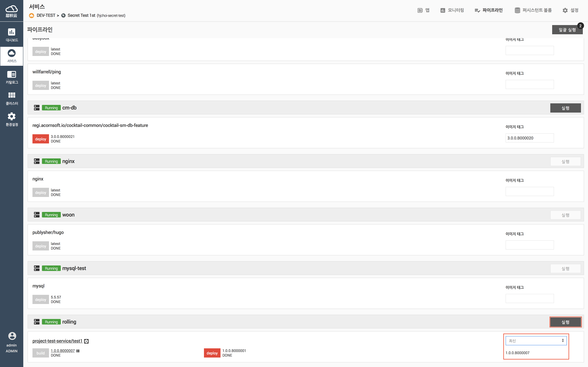Click the cloud logo at top left
This screenshot has width=588, height=367.
tap(11, 11)
